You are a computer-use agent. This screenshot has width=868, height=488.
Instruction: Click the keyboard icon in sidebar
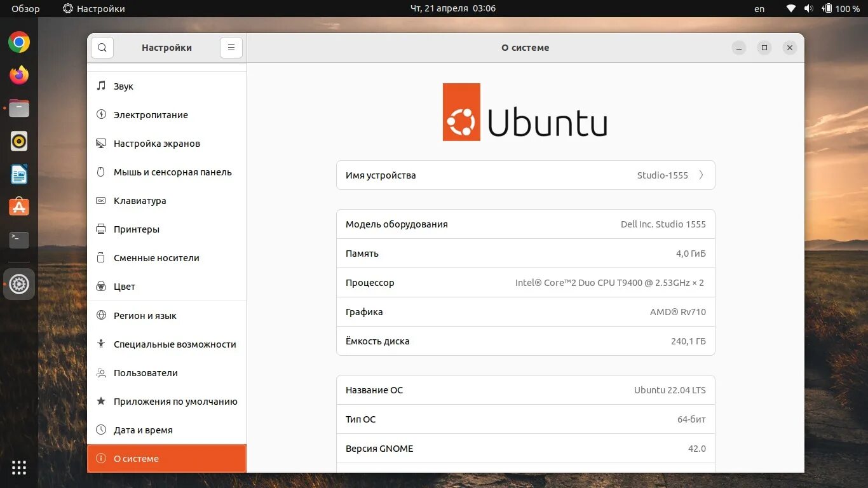101,200
